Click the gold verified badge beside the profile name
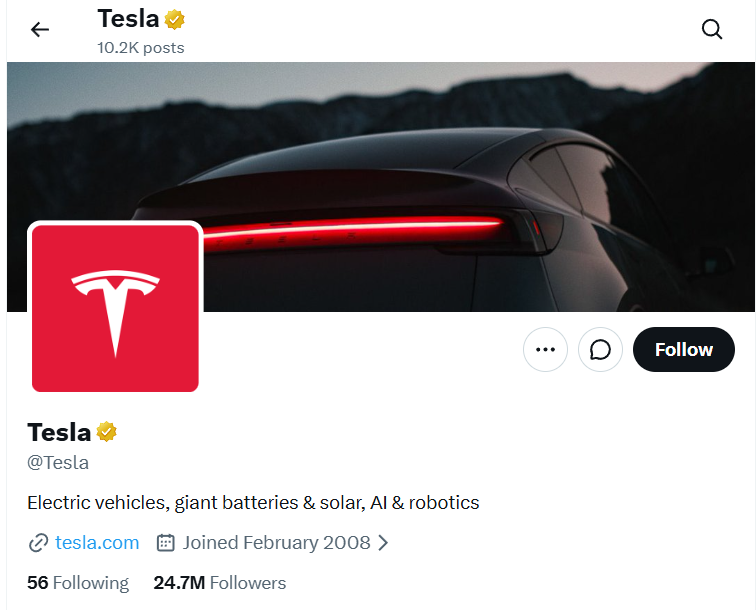 (107, 432)
